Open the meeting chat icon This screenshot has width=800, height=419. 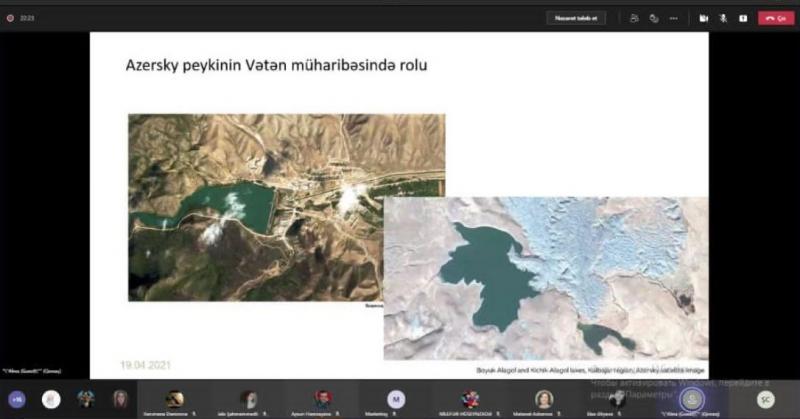tap(654, 18)
